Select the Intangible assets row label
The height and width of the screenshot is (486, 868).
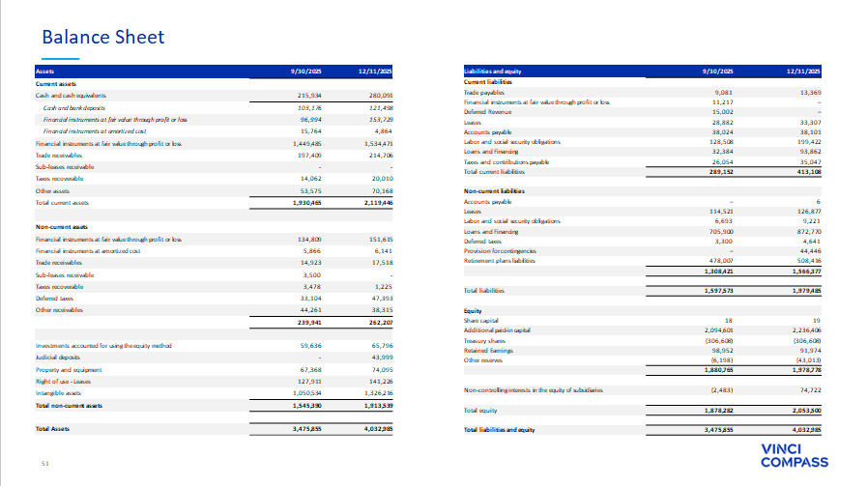(57, 393)
